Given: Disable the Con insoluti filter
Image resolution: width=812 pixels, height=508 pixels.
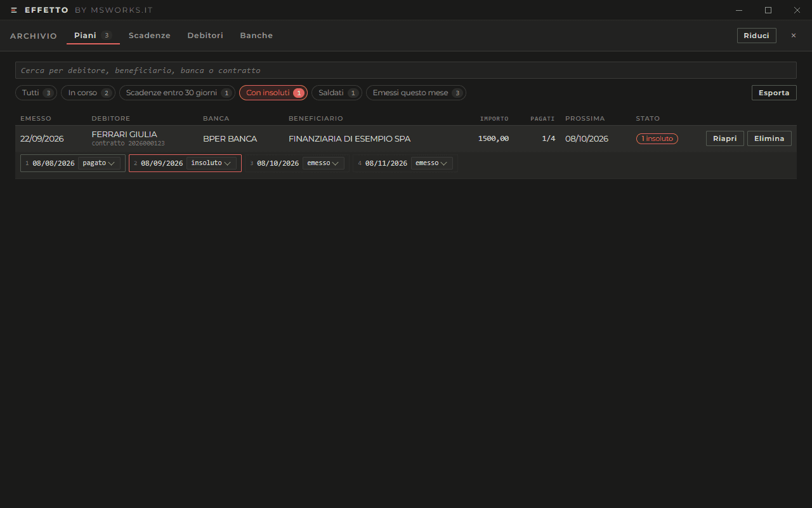Looking at the screenshot, I should point(273,93).
